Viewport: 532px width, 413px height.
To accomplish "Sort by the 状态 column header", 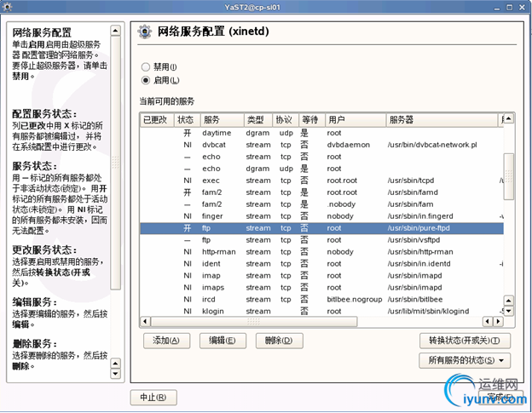I will (x=188, y=120).
